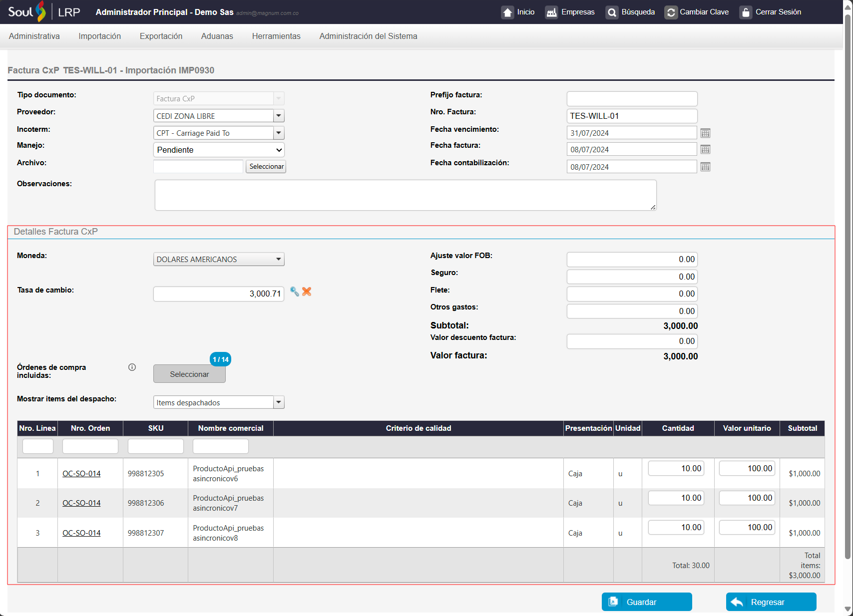The image size is (853, 616).
Task: Click the Inicio home icon
Action: (507, 12)
